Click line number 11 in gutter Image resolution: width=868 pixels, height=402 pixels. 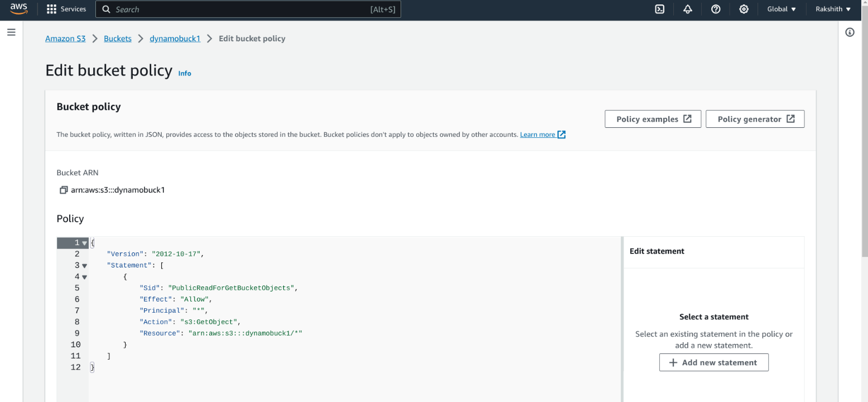coord(76,356)
